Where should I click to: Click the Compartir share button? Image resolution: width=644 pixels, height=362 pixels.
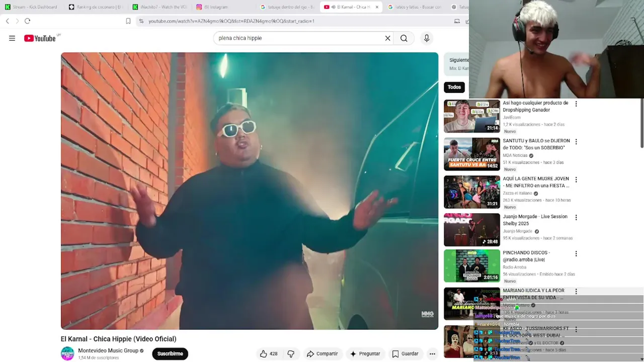coord(322,354)
